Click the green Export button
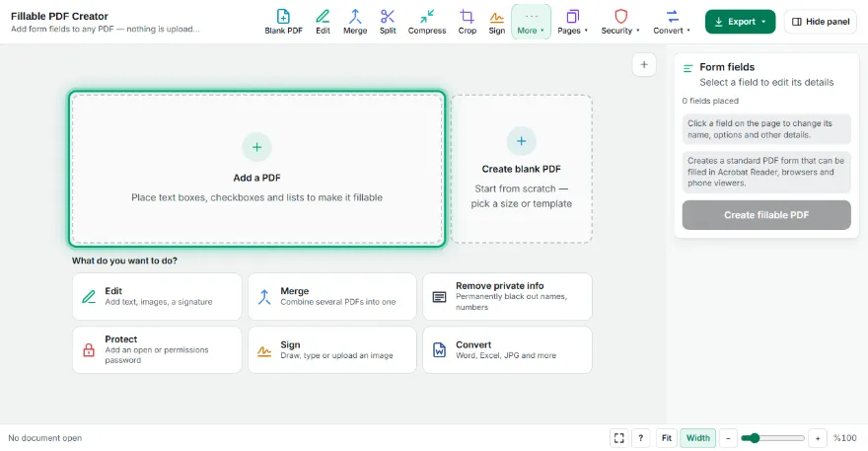The height and width of the screenshot is (451, 868). [x=740, y=22]
